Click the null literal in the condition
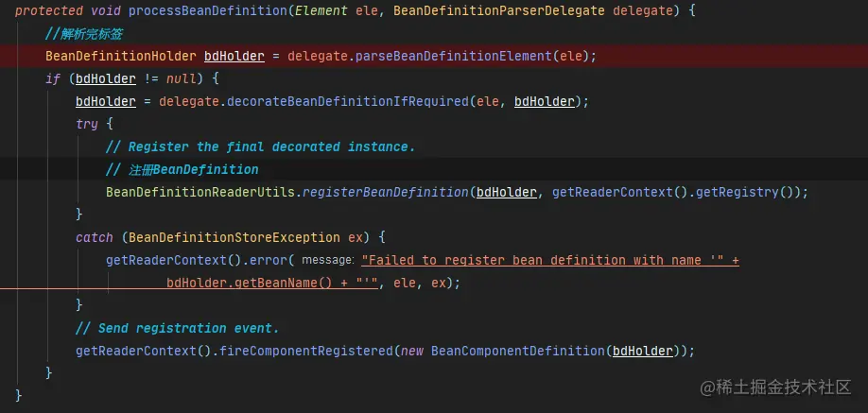This screenshot has width=868, height=413. (182, 78)
